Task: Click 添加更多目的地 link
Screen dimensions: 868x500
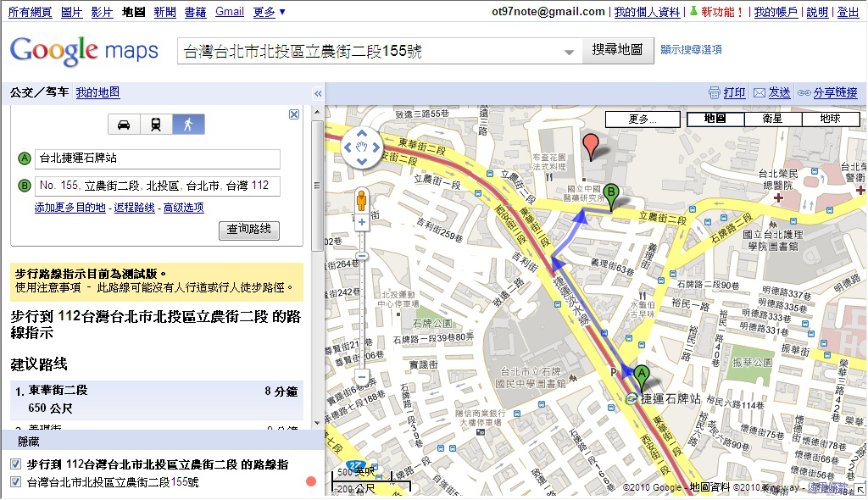Action: pyautogui.click(x=70, y=208)
